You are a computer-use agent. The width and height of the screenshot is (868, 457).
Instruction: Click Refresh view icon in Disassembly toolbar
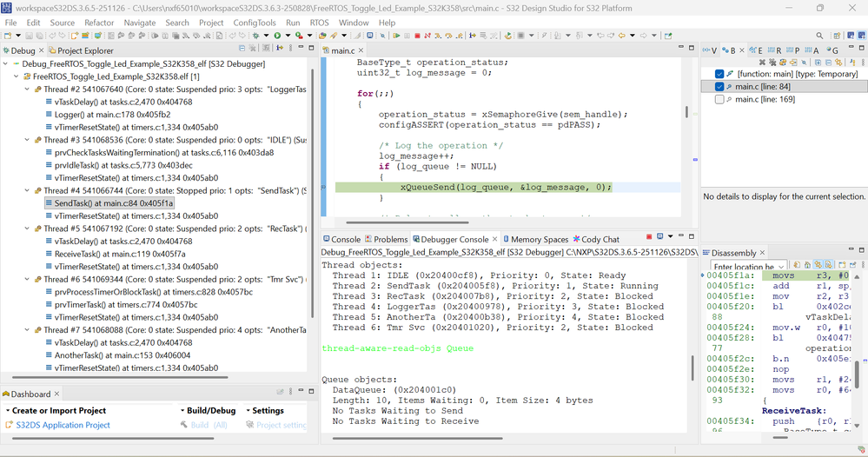[x=797, y=265]
